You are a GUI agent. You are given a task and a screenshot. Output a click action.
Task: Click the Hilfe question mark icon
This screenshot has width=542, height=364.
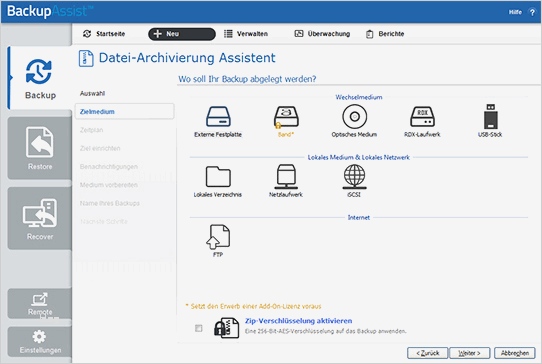tap(532, 12)
